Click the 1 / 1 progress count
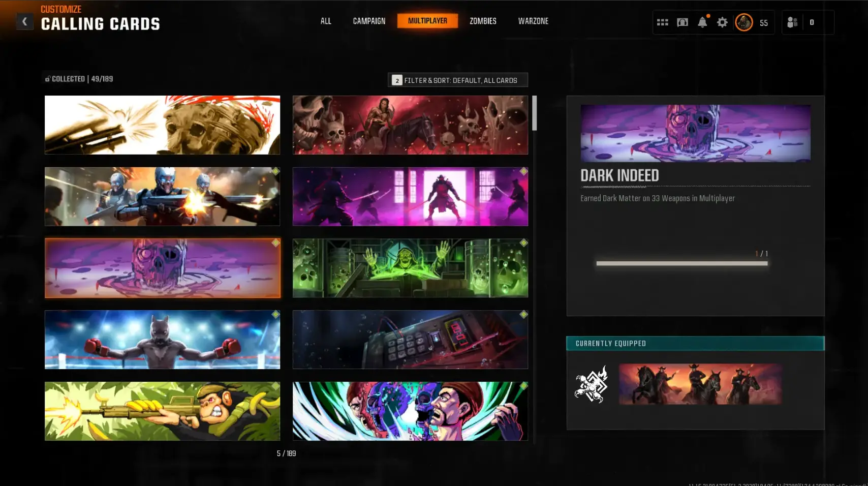Screen dimensions: 868x486 coord(761,254)
